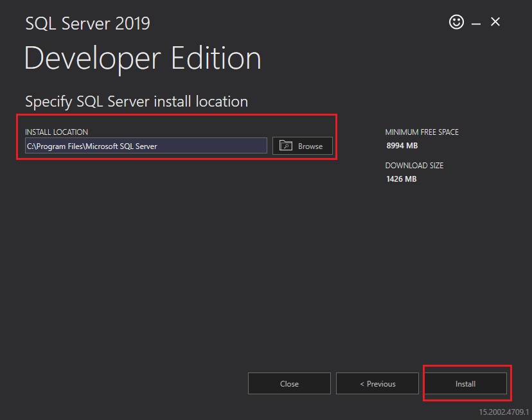Viewport: 532px width, 420px height.
Task: Click the smiley feedback icon
Action: (x=456, y=22)
